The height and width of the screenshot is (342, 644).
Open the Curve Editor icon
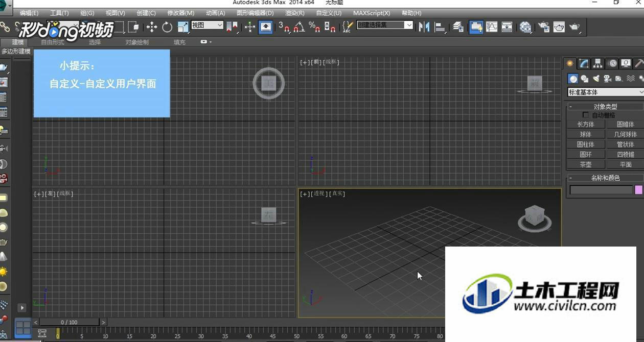point(492,27)
